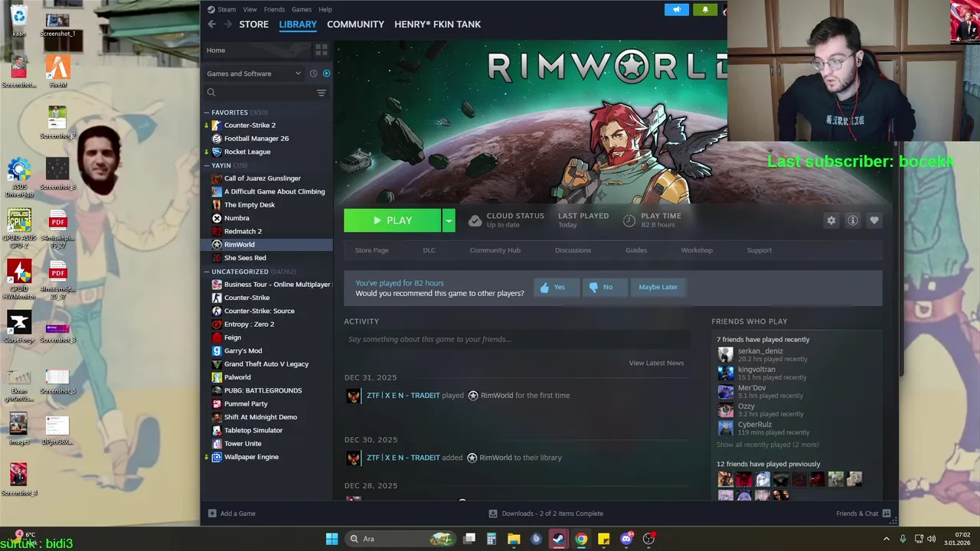
Task: Open the CurseForge desktop icon
Action: [18, 327]
